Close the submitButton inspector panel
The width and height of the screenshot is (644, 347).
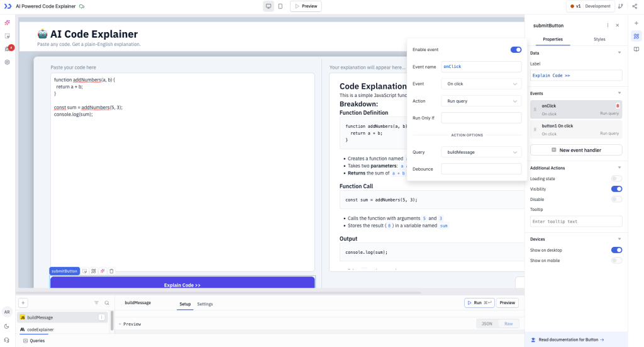pyautogui.click(x=618, y=25)
